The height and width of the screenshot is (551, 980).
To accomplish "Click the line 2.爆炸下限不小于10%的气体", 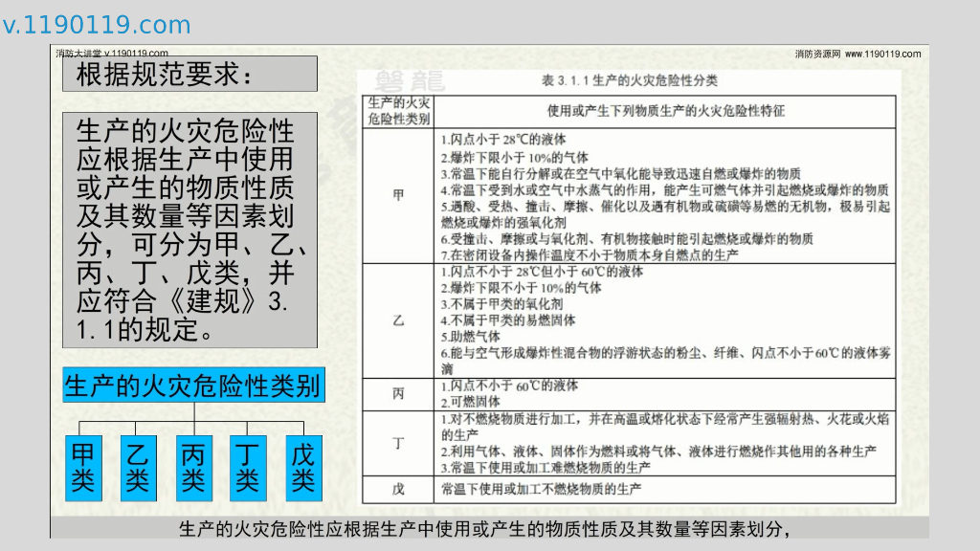I will click(522, 288).
